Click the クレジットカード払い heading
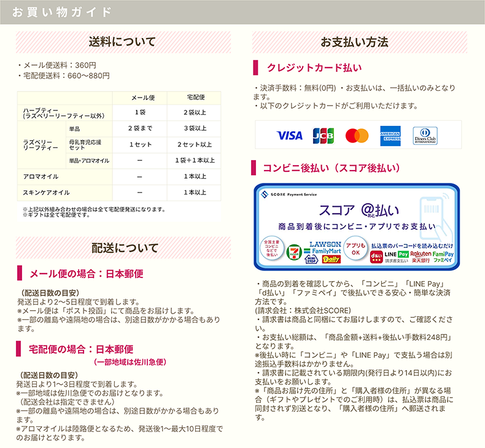 (x=314, y=68)
